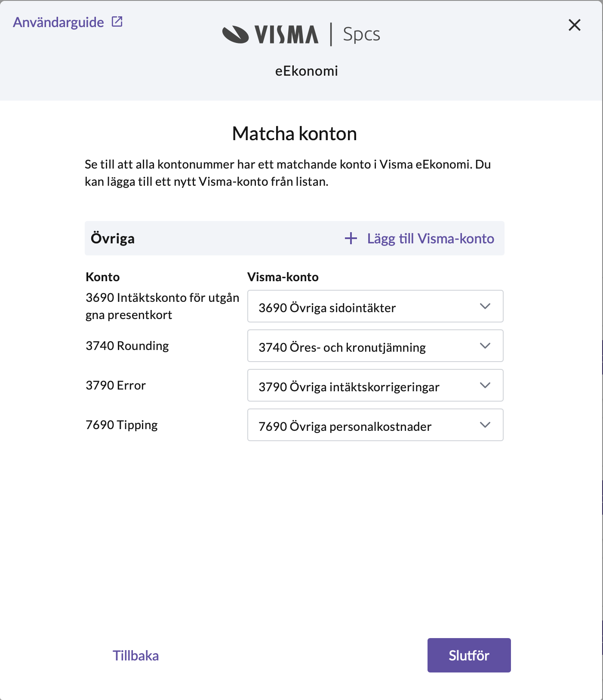Click the Övriga section header
This screenshot has width=603, height=700.
pos(113,239)
